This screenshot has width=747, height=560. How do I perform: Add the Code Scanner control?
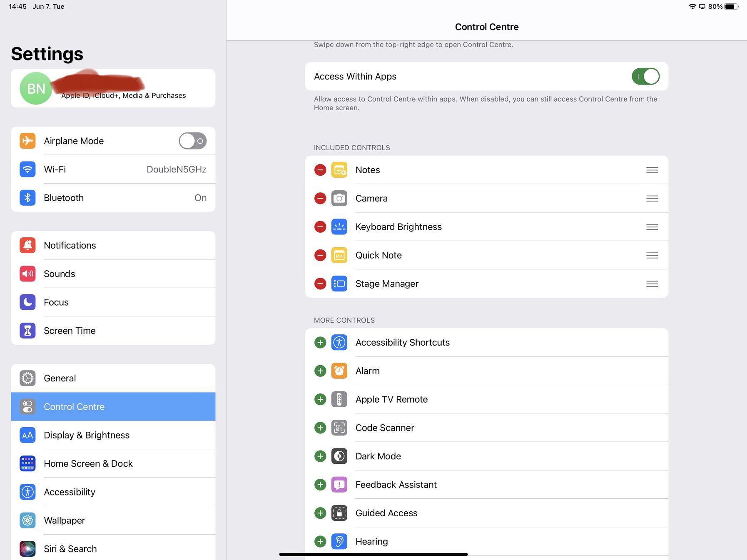320,428
